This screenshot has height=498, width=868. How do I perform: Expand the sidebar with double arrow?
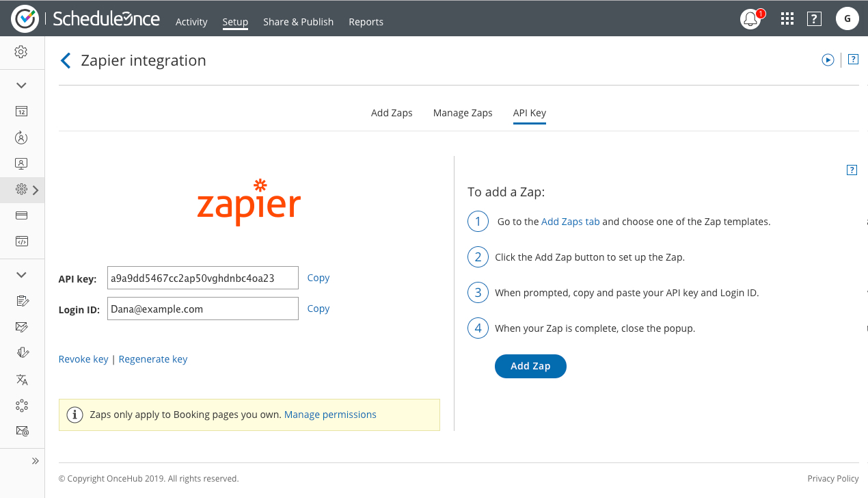(x=36, y=461)
